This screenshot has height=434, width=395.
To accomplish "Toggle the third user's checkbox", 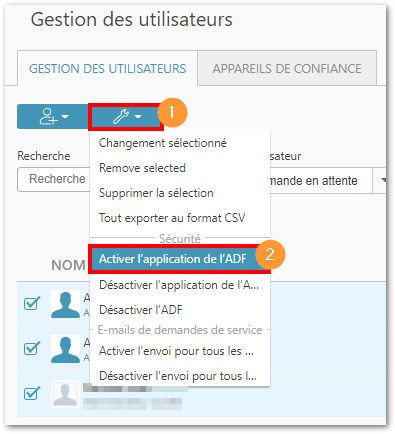I will coord(32,393).
